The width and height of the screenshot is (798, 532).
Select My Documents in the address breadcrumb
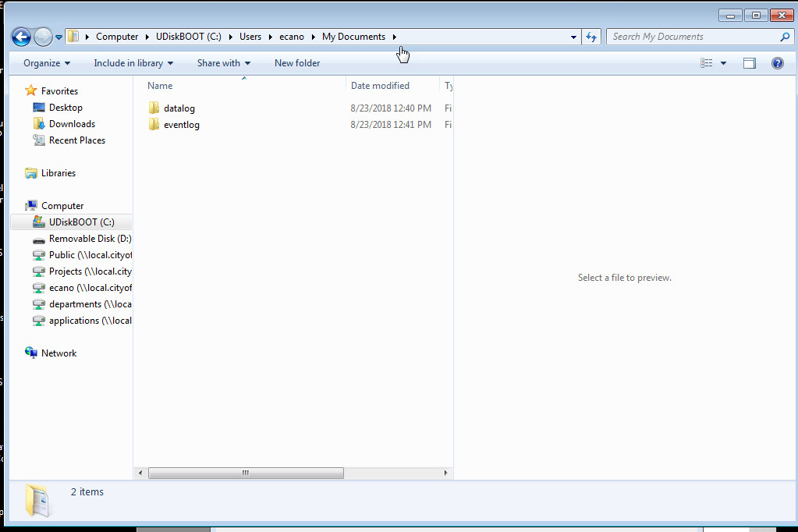[x=353, y=37]
